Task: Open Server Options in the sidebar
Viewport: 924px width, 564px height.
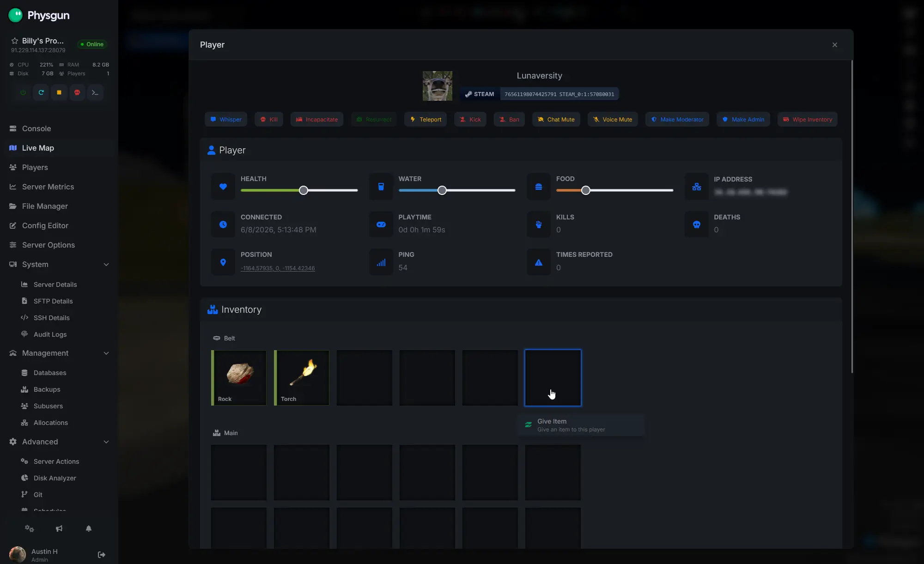Action: [59, 245]
